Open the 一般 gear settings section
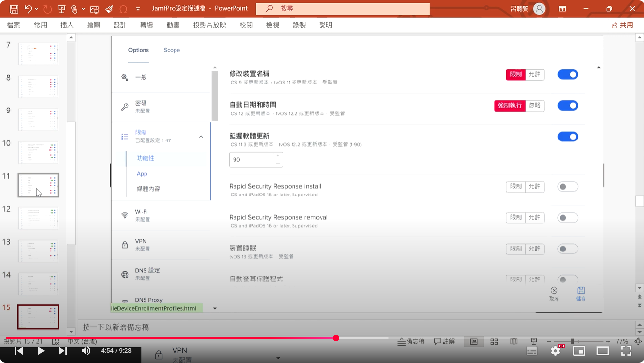The height and width of the screenshot is (363, 644). 125,77
